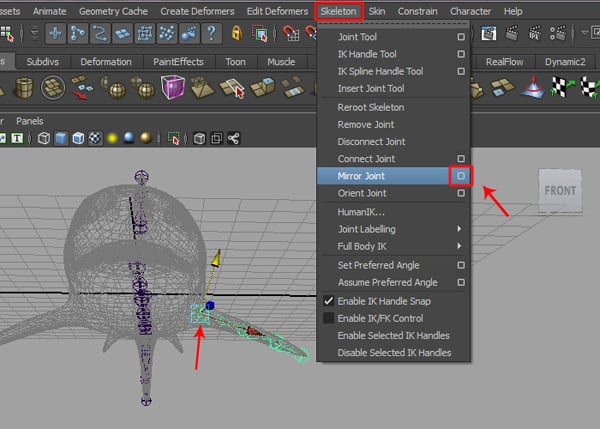
Task: Choose Reroot Skeleton from the menu
Action: 371,107
